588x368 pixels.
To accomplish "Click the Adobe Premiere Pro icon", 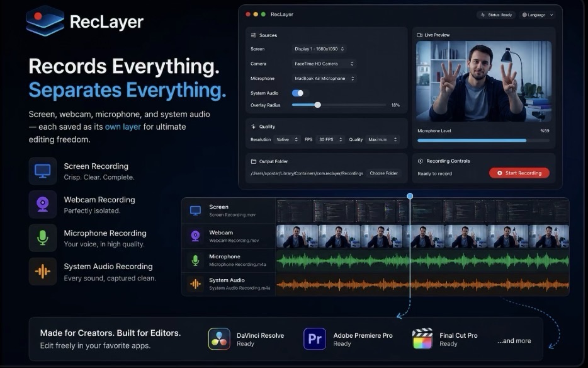I will pyautogui.click(x=315, y=339).
